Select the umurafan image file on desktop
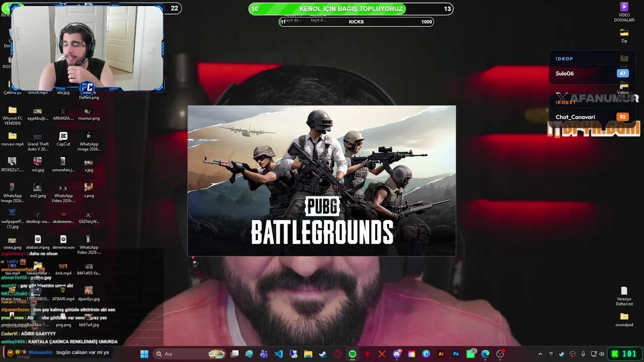 click(63, 164)
